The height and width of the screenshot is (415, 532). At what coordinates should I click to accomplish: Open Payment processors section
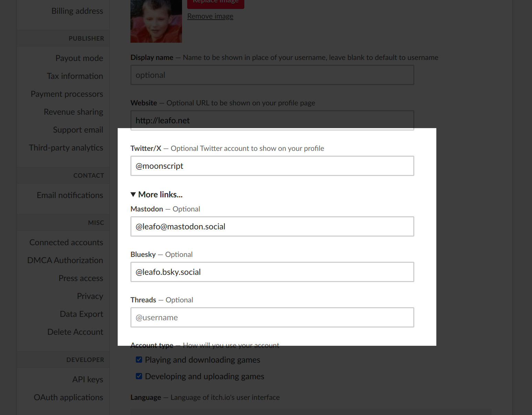point(67,94)
